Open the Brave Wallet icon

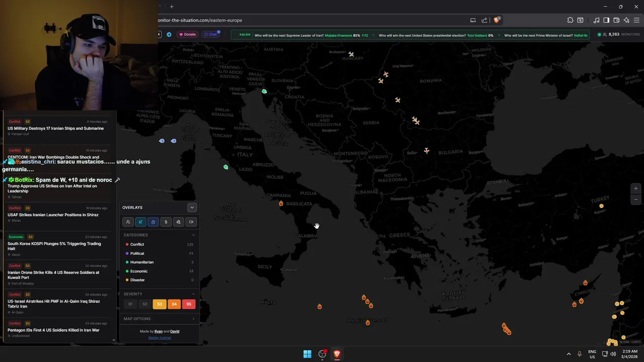click(616, 20)
